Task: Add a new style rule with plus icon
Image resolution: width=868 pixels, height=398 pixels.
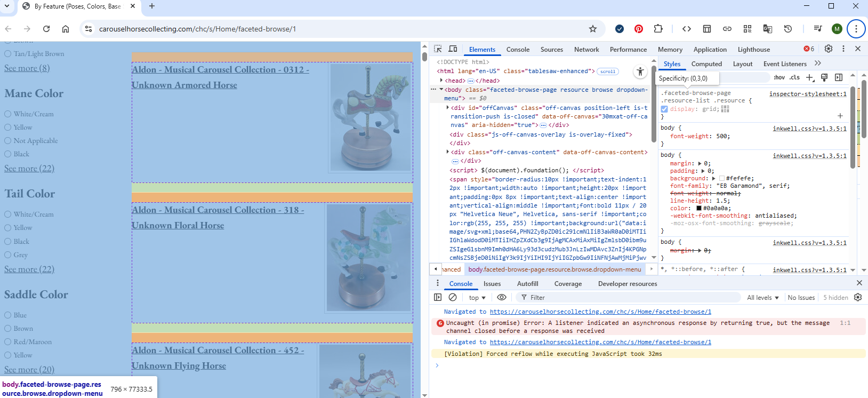Action: tap(810, 78)
